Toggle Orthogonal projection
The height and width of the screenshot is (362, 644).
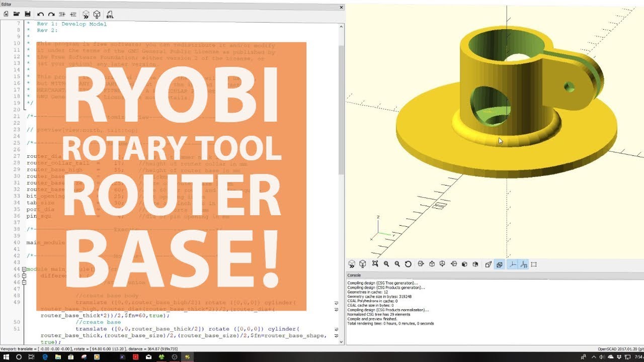click(x=499, y=264)
